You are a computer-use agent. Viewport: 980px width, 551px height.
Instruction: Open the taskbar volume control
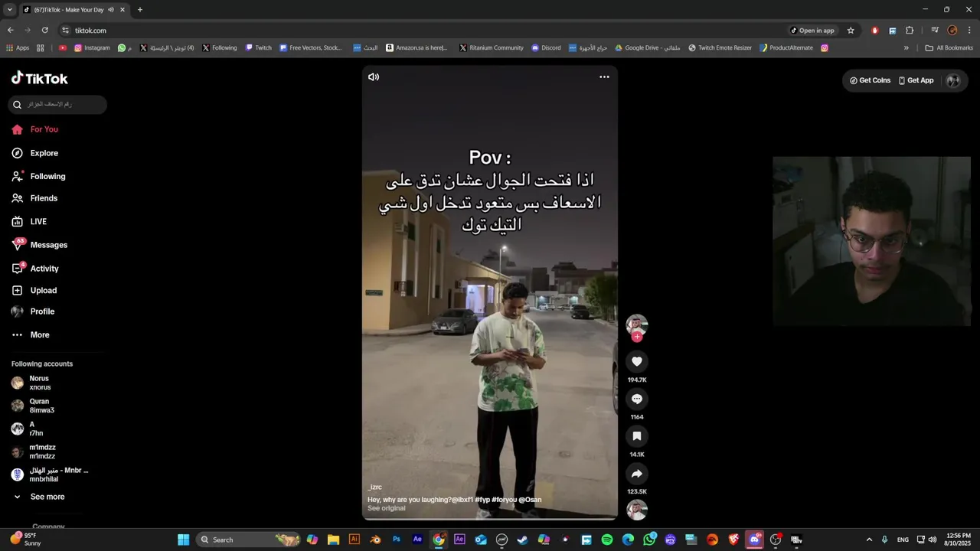pos(933,540)
